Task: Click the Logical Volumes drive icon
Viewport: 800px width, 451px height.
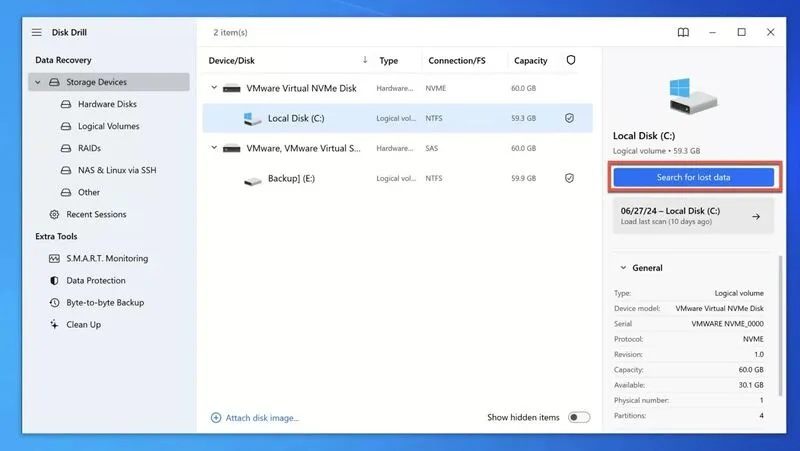Action: pyautogui.click(x=66, y=126)
